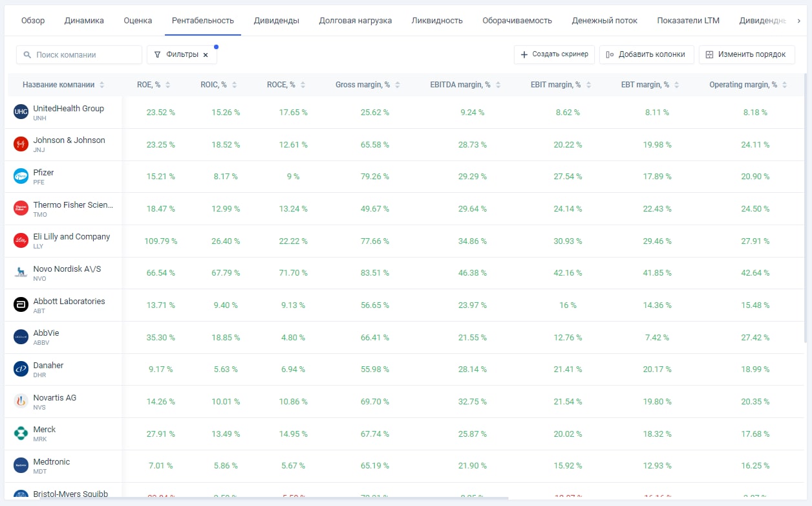The height and width of the screenshot is (506, 812).
Task: Open the Денежный поток tab
Action: coord(604,21)
